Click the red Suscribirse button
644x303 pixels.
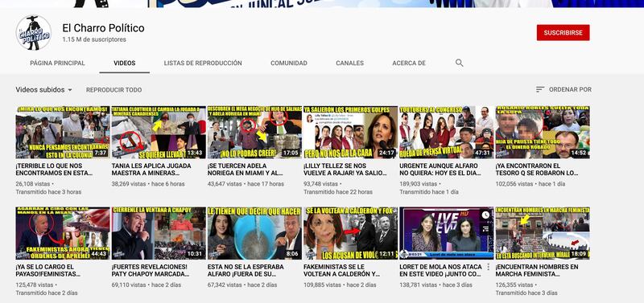click(563, 33)
